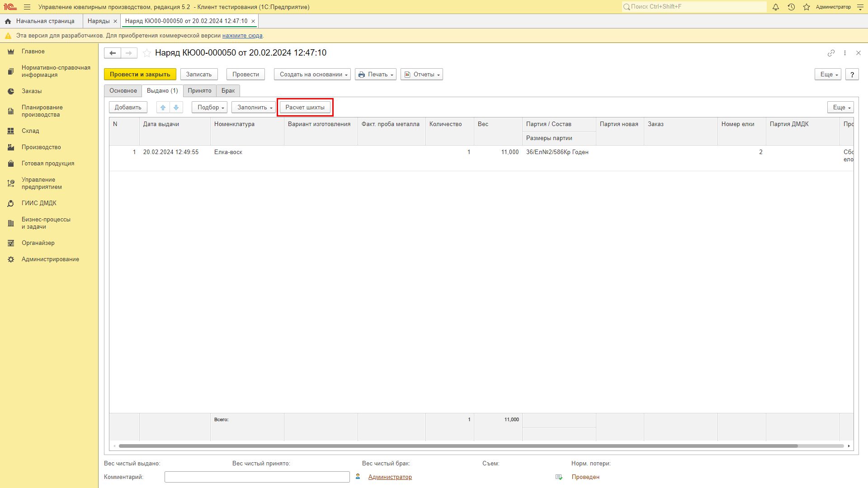868x488 pixels.
Task: Select the 36/Ел№2/586Кр Годен cell
Action: (x=559, y=152)
